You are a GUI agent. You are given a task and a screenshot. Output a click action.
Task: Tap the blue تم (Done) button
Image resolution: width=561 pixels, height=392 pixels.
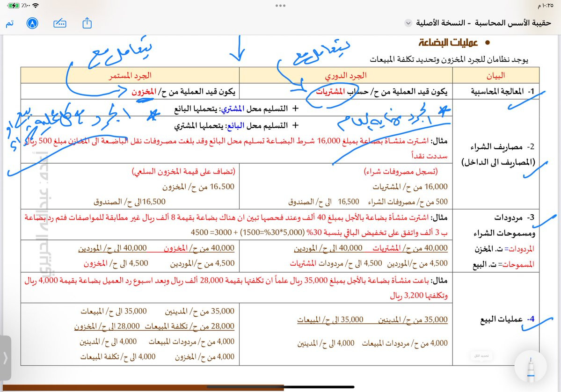pos(9,23)
